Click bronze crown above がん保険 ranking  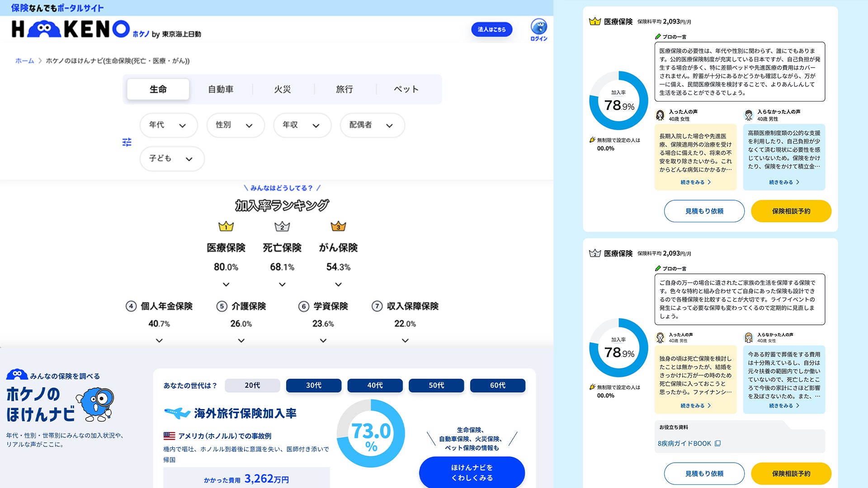[338, 226]
